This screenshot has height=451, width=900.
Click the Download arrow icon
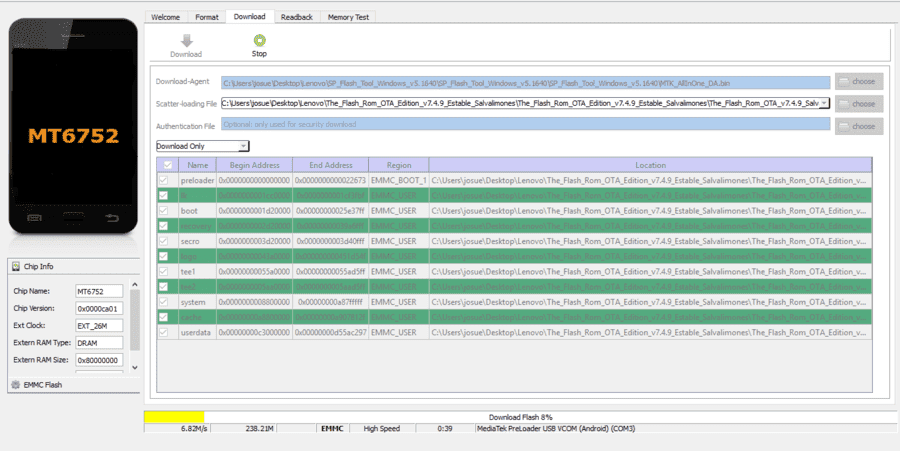(x=187, y=41)
